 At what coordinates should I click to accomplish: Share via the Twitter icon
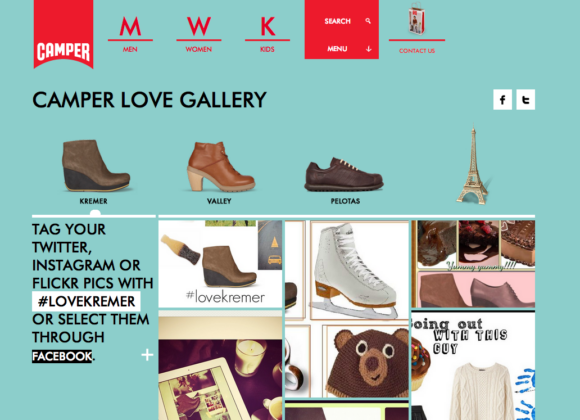click(525, 100)
